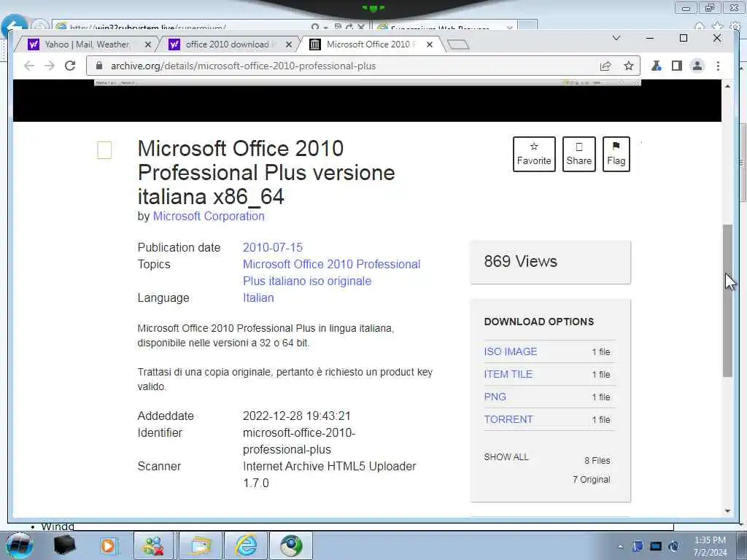Click the 869 Views counter
747x560 pixels.
click(x=521, y=262)
